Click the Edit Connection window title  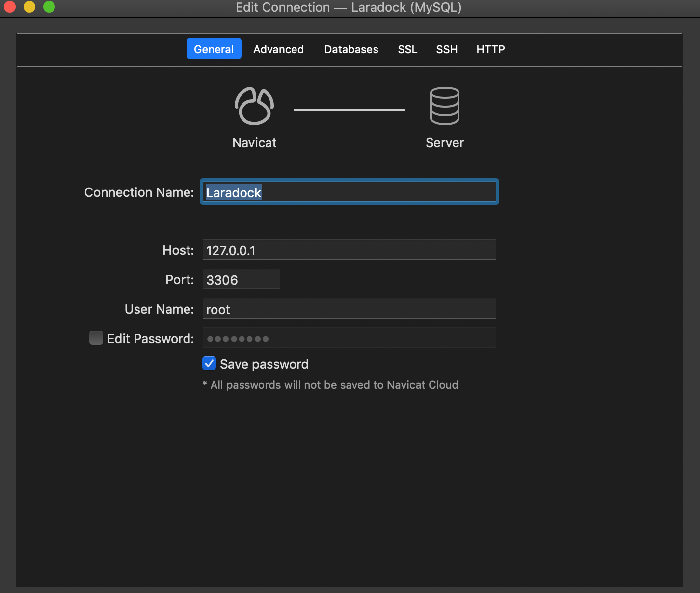click(x=349, y=7)
